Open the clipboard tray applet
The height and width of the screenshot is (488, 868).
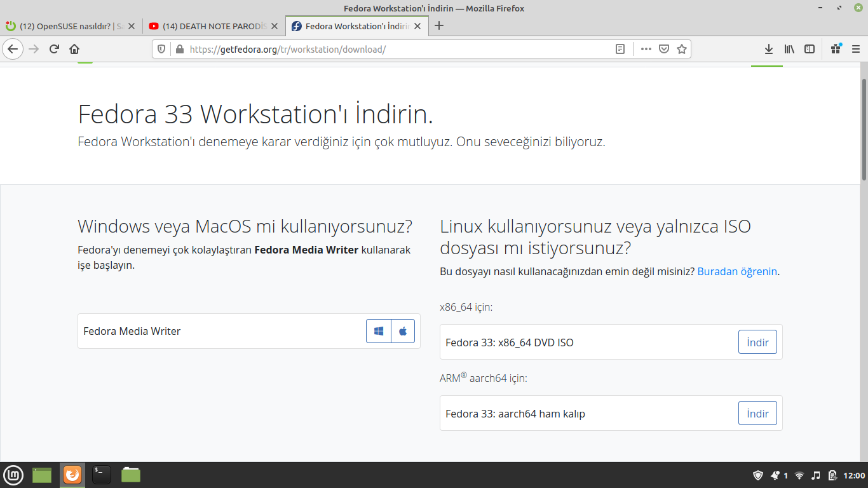tap(832, 475)
